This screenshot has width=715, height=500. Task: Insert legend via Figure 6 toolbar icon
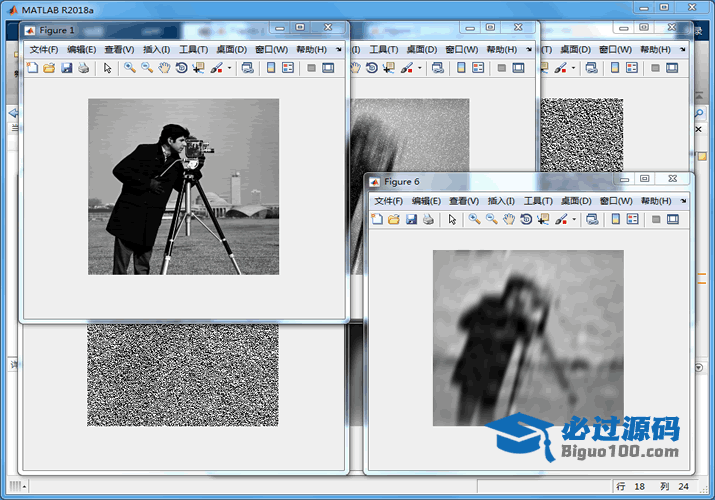tap(633, 220)
